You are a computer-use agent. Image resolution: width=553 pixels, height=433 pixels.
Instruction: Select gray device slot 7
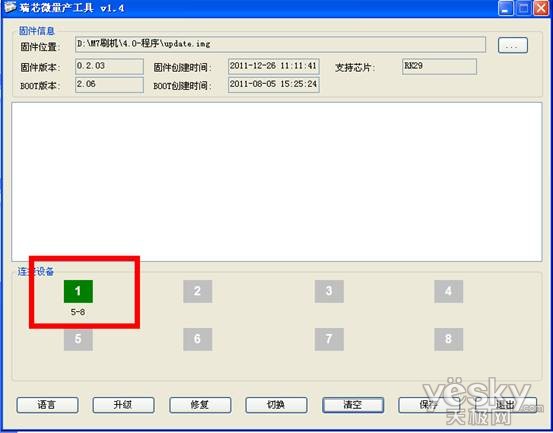(x=329, y=339)
